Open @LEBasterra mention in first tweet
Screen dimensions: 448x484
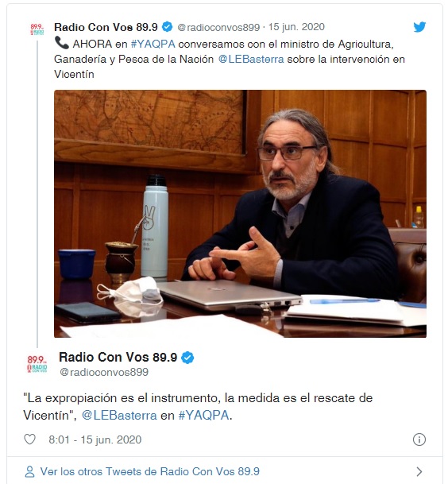[251, 60]
